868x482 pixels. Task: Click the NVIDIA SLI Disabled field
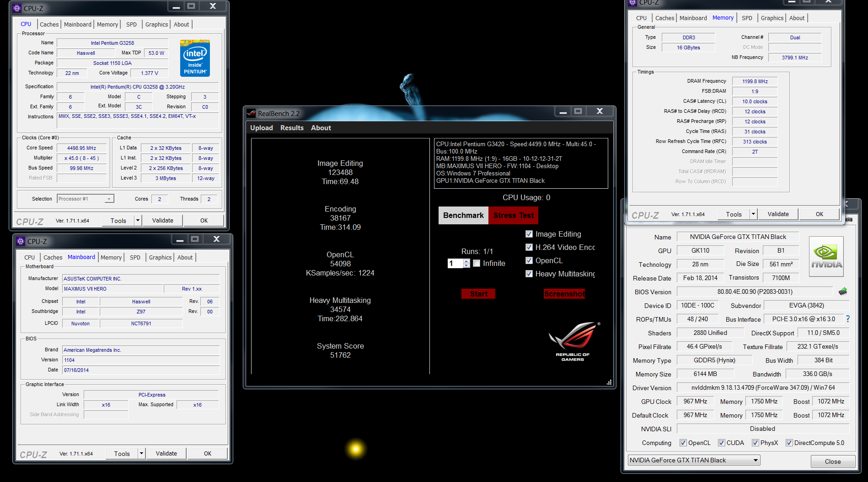click(763, 429)
